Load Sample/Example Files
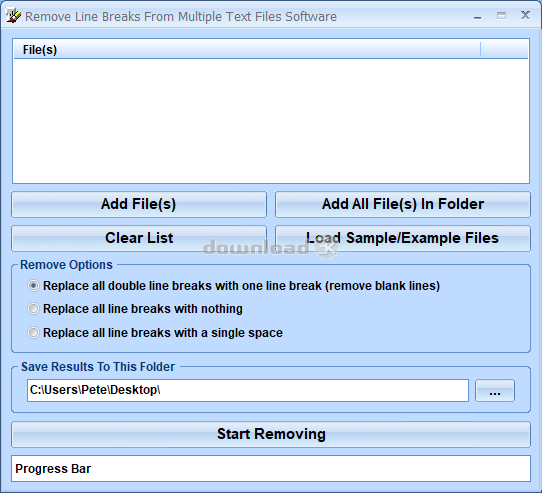Screen dimensions: 542x493 coord(403,238)
